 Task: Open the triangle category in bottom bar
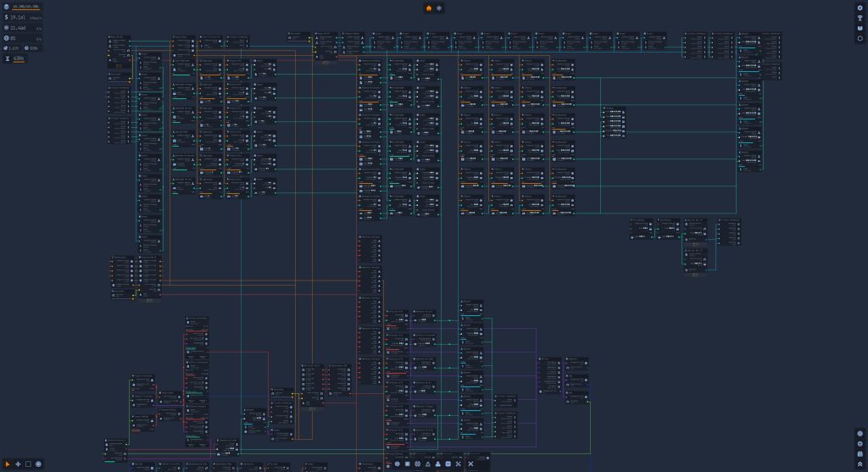click(x=427, y=464)
